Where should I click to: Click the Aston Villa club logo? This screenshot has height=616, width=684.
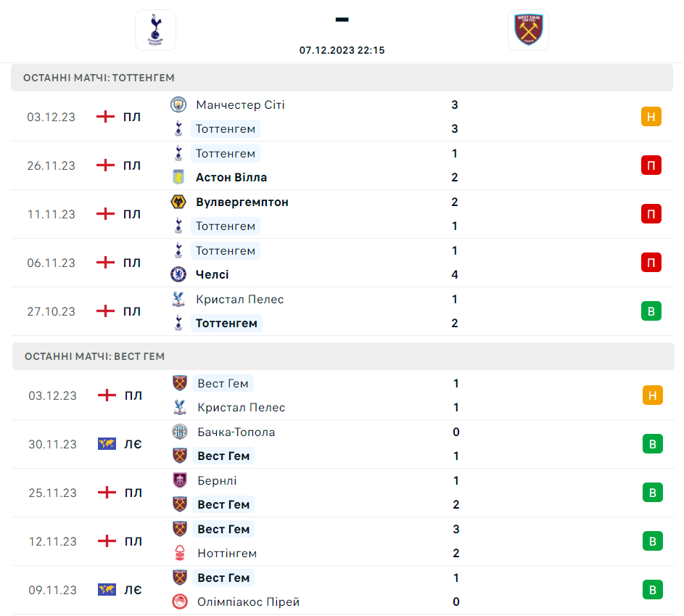(x=178, y=177)
